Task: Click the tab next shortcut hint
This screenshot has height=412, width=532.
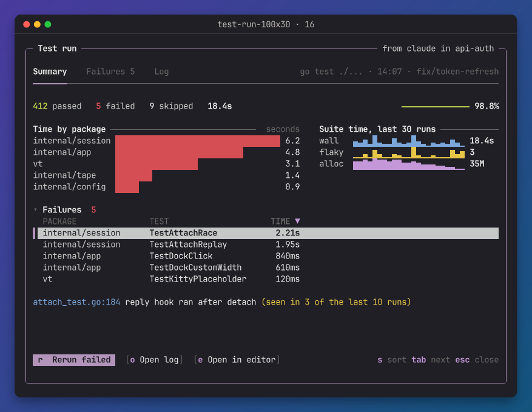Action: [x=431, y=360]
